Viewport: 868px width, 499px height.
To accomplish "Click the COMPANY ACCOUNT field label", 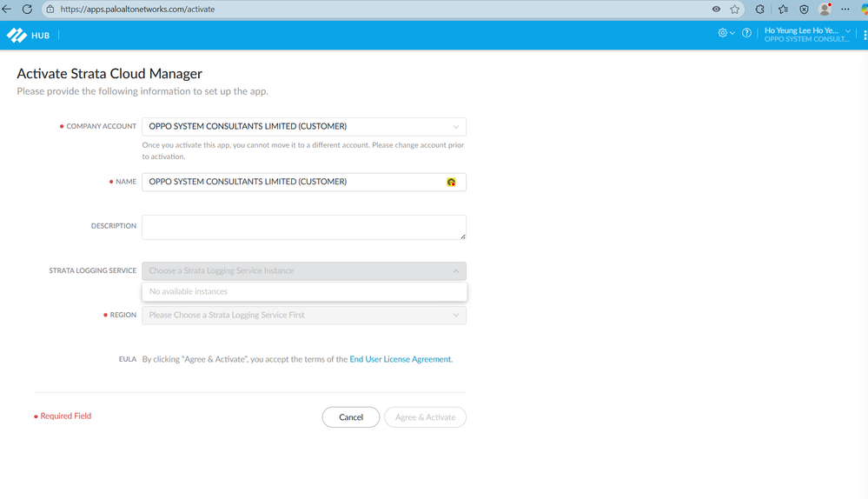I will (102, 126).
